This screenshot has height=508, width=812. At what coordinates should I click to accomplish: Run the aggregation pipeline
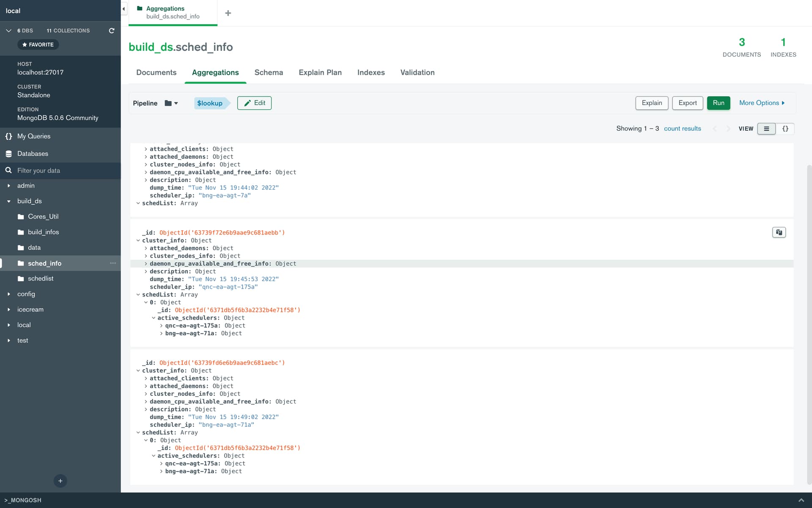tap(718, 103)
